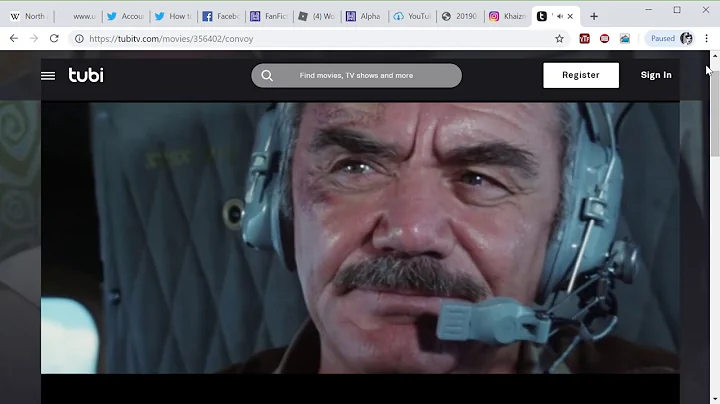The height and width of the screenshot is (404, 720).
Task: Switch to the Twitter How to tab
Action: tap(174, 17)
